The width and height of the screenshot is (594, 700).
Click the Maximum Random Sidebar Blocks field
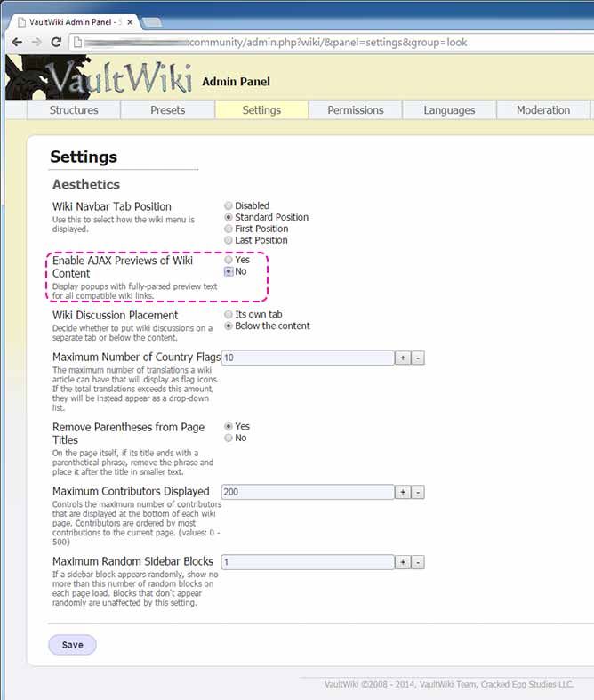[308, 562]
